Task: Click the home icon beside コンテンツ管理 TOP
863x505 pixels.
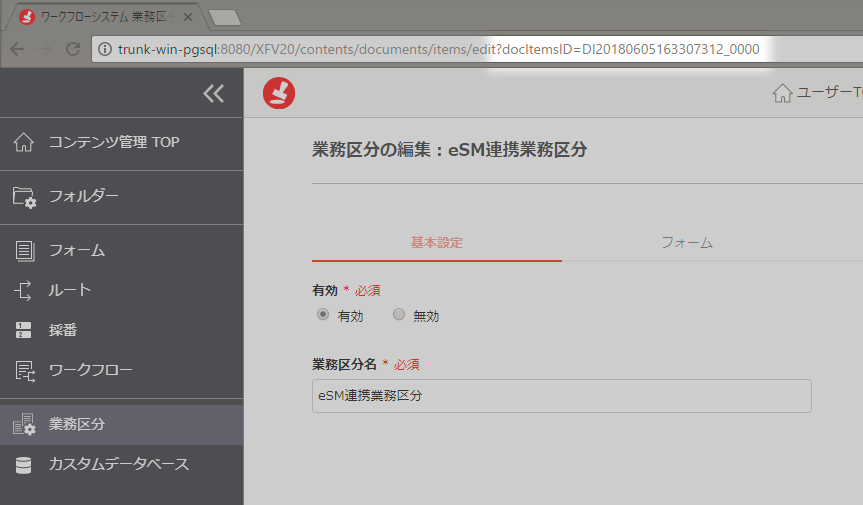Action: click(x=24, y=142)
